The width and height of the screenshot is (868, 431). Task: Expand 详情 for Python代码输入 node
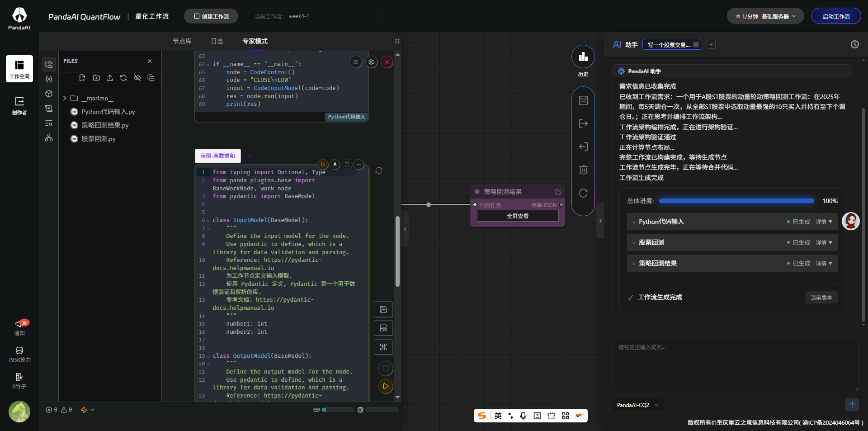(x=824, y=222)
